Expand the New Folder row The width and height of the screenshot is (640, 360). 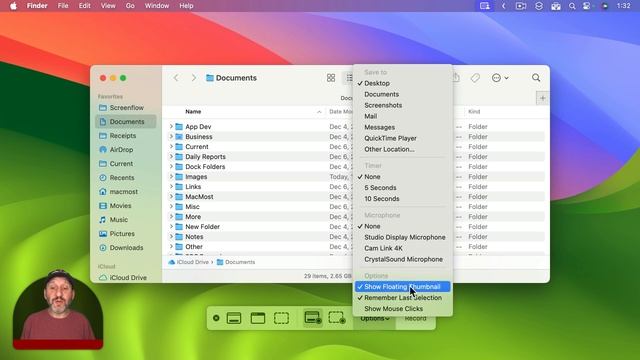pos(171,227)
